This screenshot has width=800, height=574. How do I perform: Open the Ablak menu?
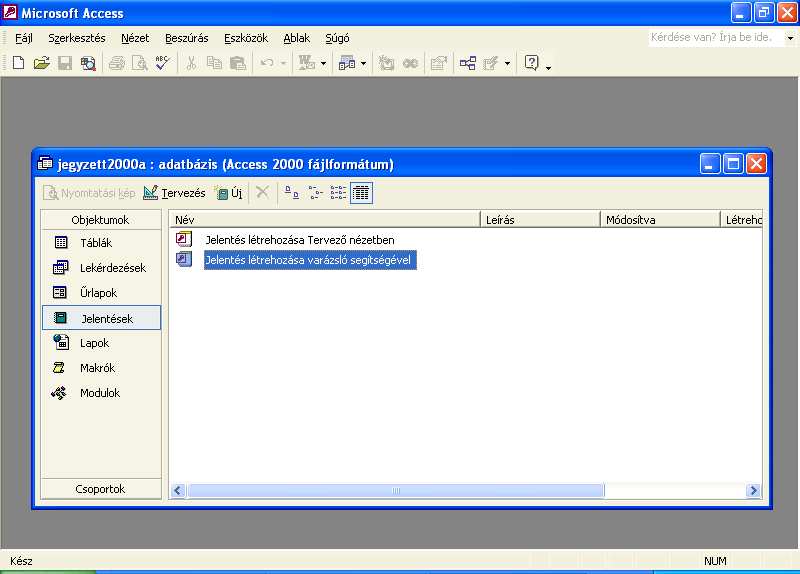[296, 38]
